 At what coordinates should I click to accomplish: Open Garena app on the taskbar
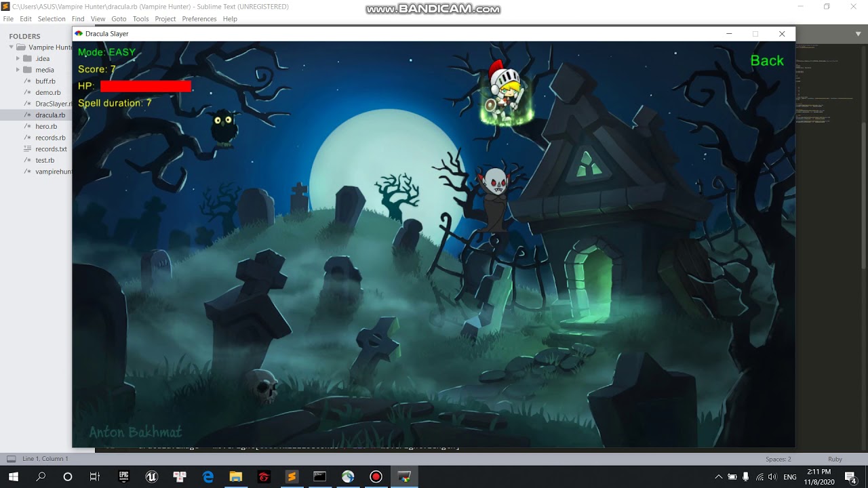pos(264,476)
